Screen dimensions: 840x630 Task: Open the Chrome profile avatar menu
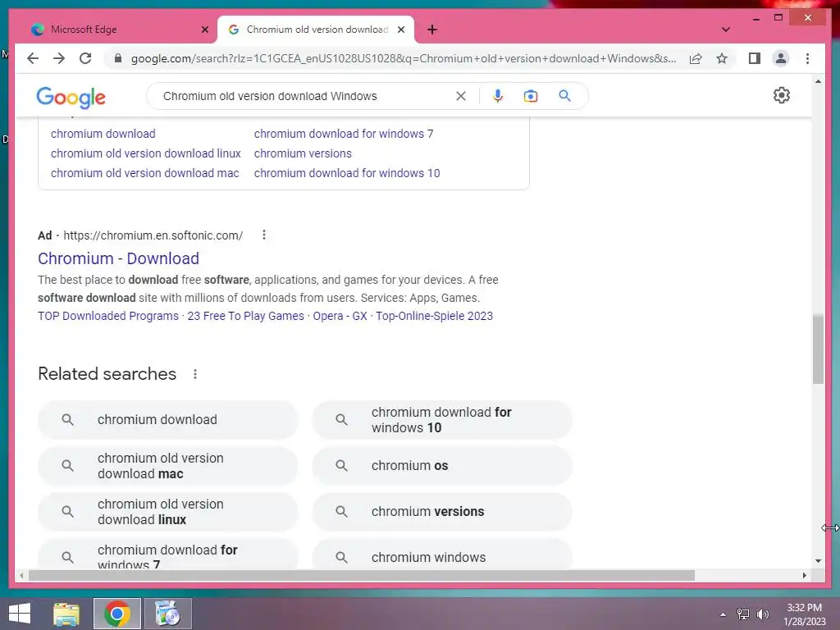pos(781,58)
